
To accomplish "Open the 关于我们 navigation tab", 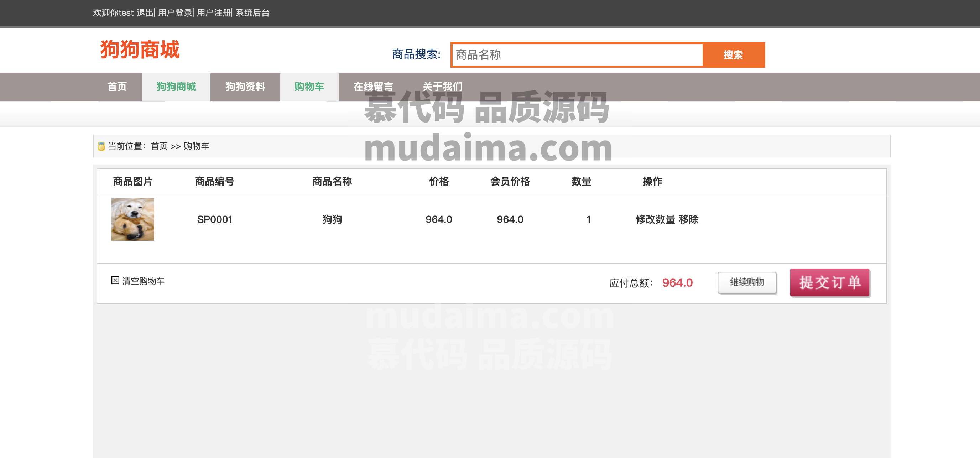I will coord(442,87).
